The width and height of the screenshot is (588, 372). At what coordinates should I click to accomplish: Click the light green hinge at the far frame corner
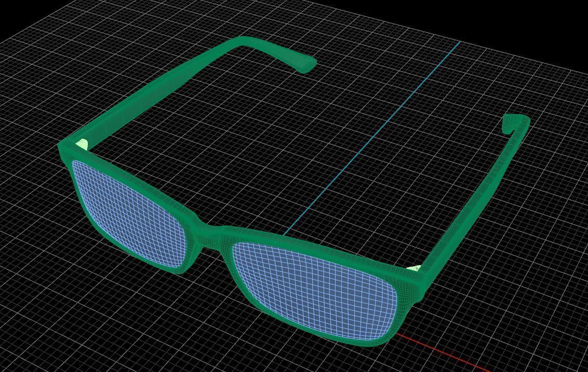tap(82, 144)
